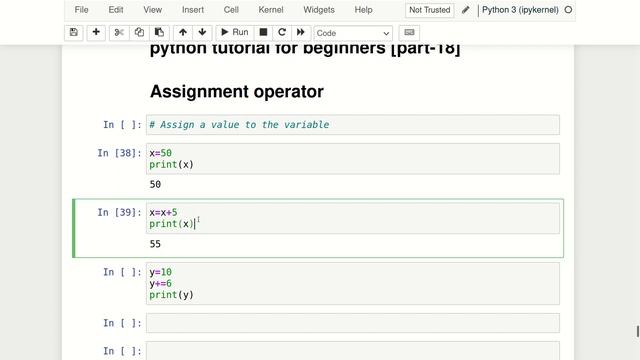Screen dimensions: 640x360
Task: Move selected cell down arrow
Action: click(202, 32)
